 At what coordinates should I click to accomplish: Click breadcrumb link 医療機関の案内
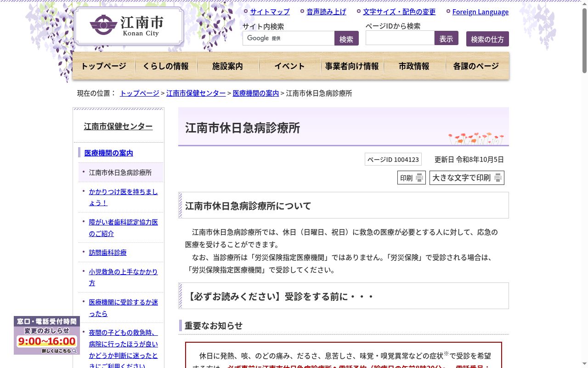(x=256, y=93)
